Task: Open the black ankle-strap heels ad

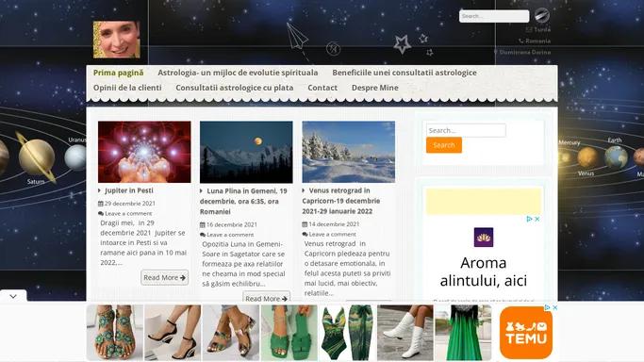Action: point(173,333)
